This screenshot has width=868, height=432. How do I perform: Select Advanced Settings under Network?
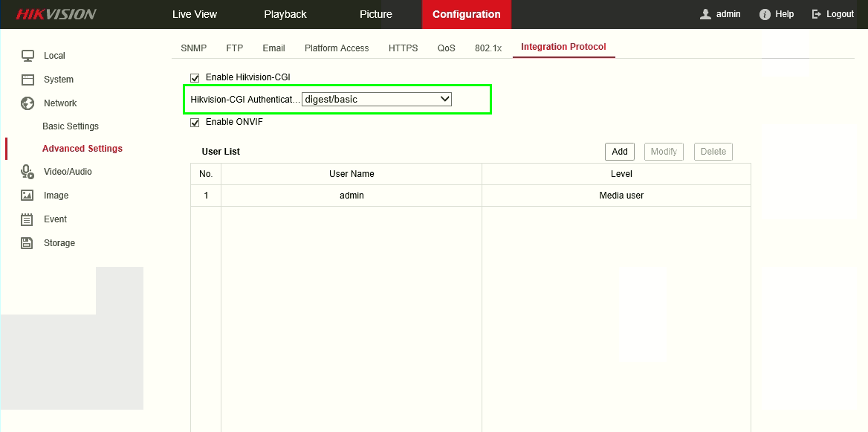coord(82,149)
